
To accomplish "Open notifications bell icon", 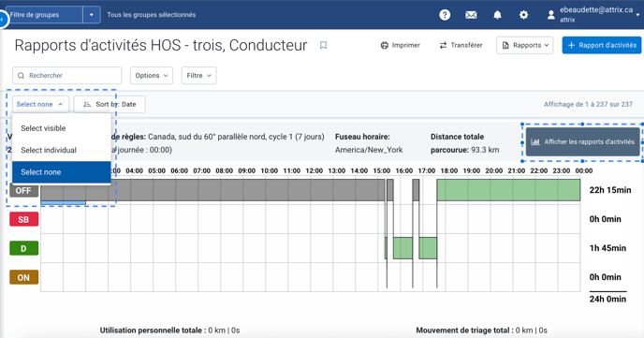I will 497,15.
